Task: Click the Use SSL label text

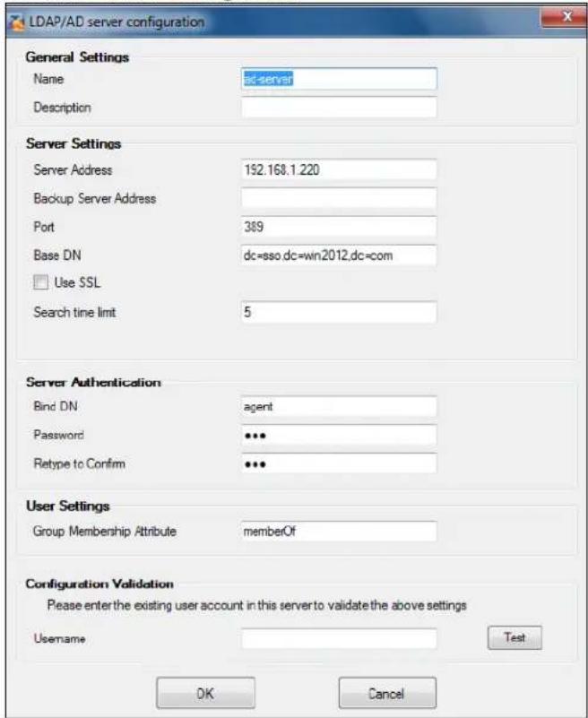Action: (x=77, y=282)
